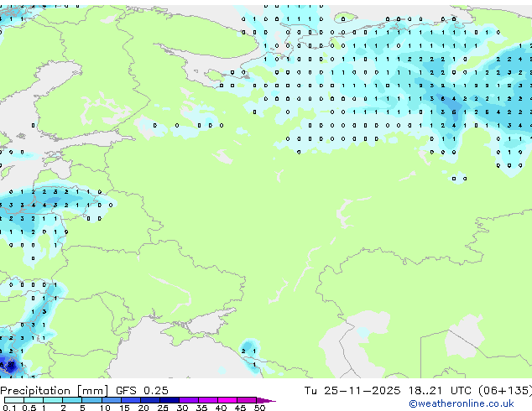
Task: Click the 'Tu' weekday label
Action: [x=310, y=391]
